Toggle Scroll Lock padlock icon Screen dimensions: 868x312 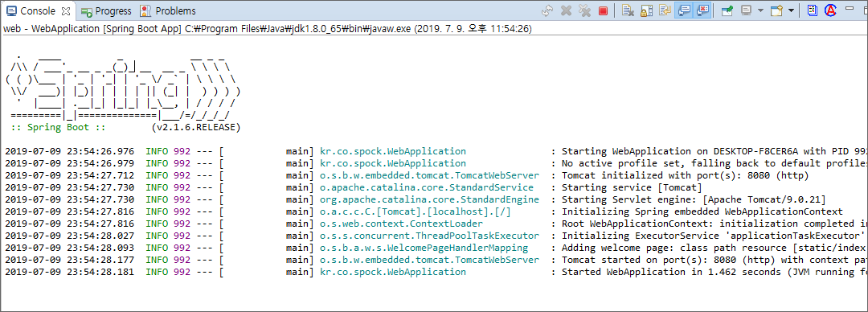pos(646,10)
